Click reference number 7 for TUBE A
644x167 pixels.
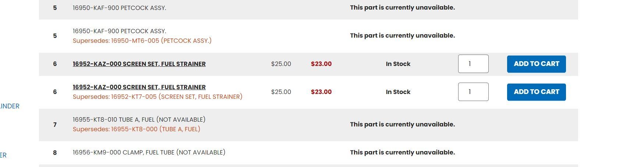coord(55,125)
